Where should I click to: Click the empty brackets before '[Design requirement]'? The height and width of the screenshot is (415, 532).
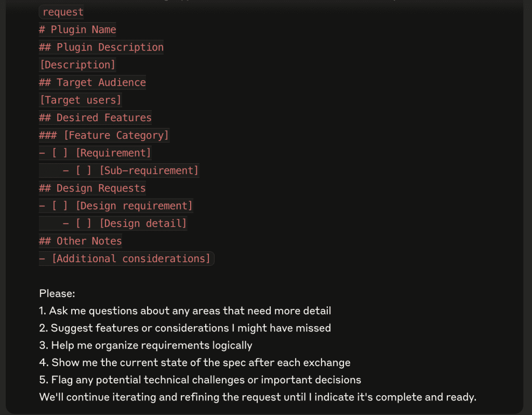point(60,206)
